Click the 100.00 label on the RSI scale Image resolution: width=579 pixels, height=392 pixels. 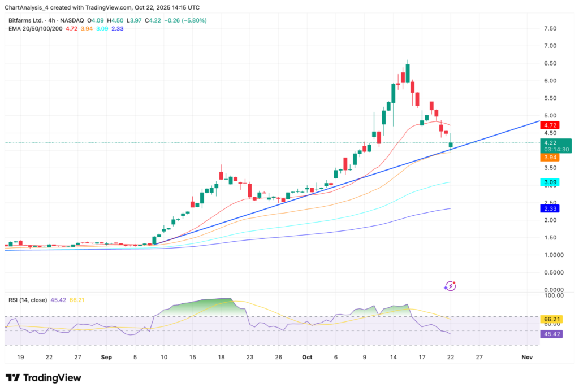pyautogui.click(x=551, y=295)
